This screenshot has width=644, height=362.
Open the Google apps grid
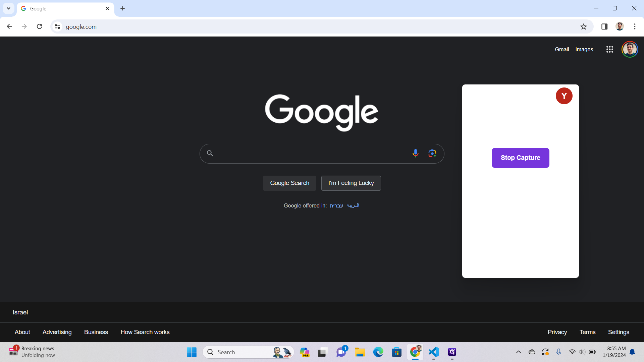coord(610,49)
